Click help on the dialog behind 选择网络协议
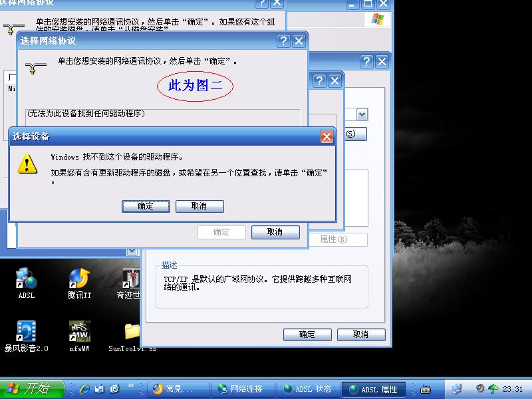 (319, 80)
